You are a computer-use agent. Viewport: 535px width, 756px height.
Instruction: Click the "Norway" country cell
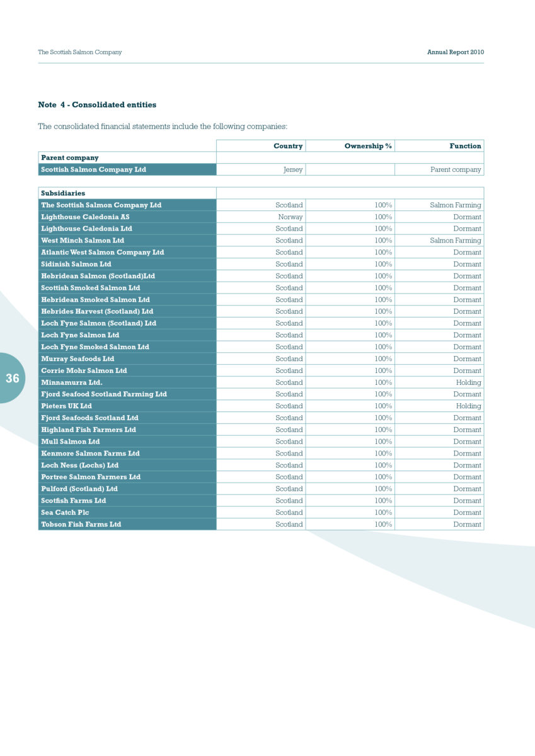(x=291, y=217)
